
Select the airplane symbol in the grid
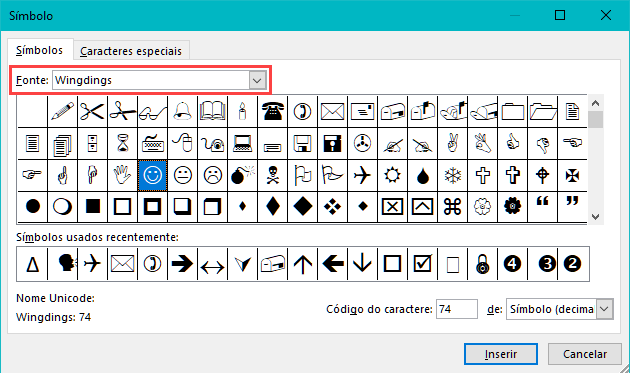pos(362,175)
